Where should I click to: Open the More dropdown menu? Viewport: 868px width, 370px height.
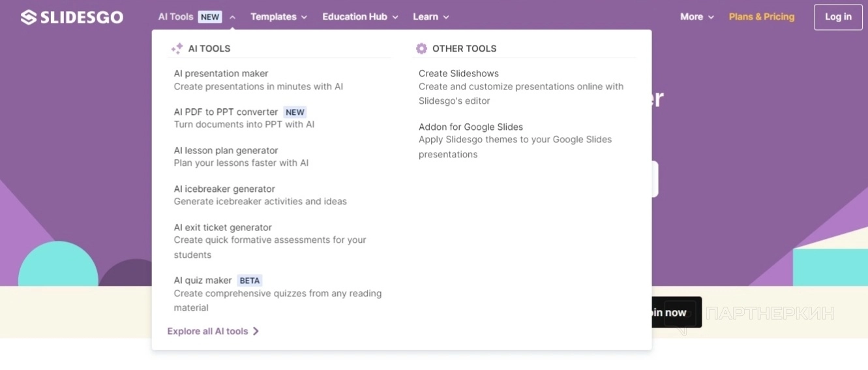(x=696, y=17)
